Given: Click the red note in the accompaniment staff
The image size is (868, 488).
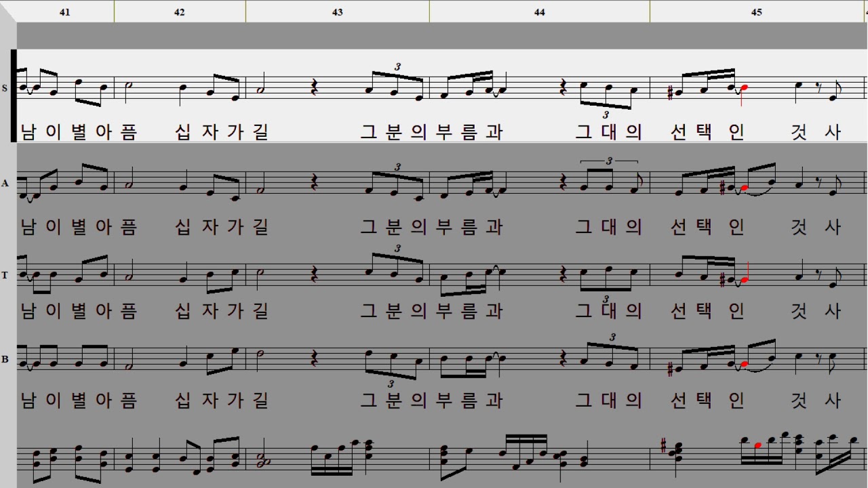Looking at the screenshot, I should 759,445.
